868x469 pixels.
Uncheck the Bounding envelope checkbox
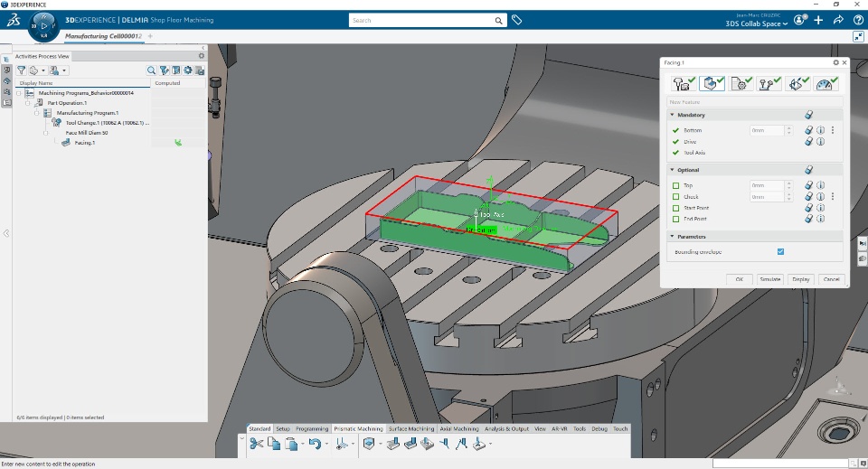[x=780, y=251]
